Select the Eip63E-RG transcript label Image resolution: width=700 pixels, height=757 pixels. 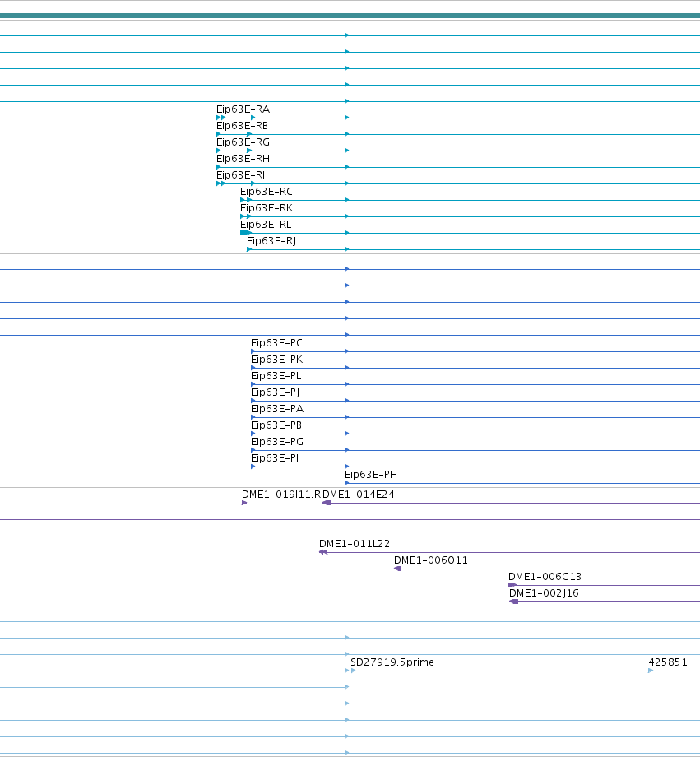[x=243, y=142]
